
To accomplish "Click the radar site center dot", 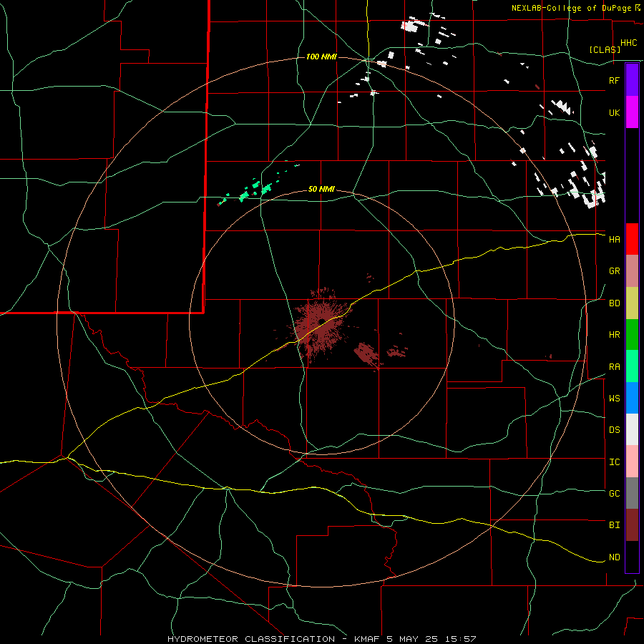I will coord(322,321).
